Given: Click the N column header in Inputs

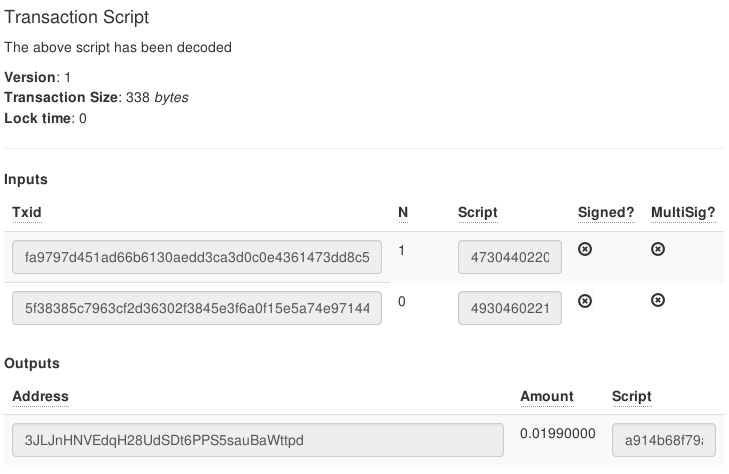Looking at the screenshot, I should click(x=403, y=213).
